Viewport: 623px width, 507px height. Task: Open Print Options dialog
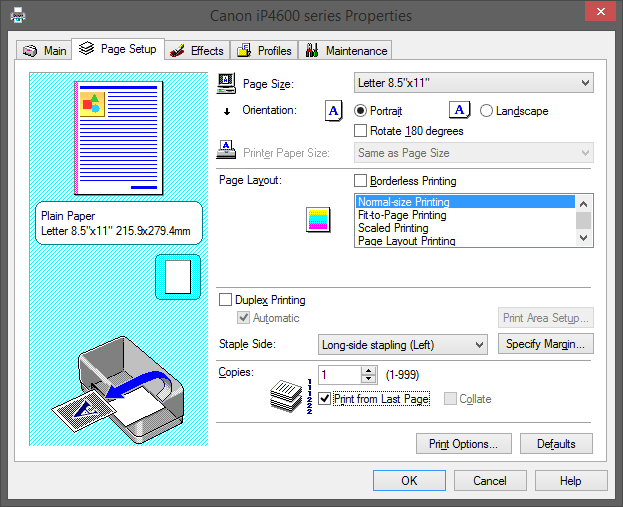pyautogui.click(x=464, y=443)
